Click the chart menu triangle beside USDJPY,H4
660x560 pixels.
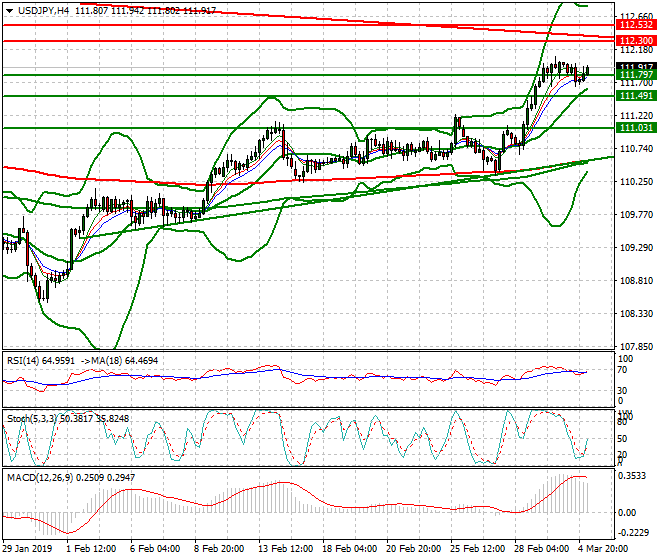[x=9, y=11]
